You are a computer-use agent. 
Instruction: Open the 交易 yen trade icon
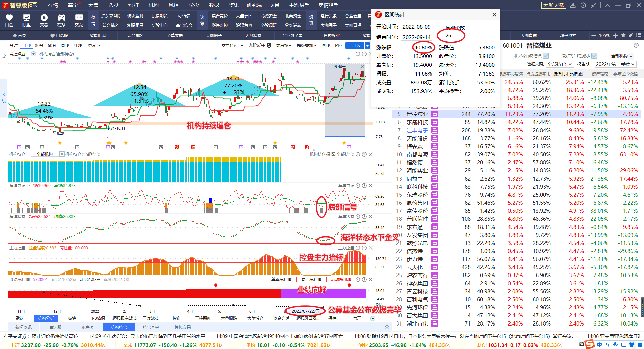44,18
